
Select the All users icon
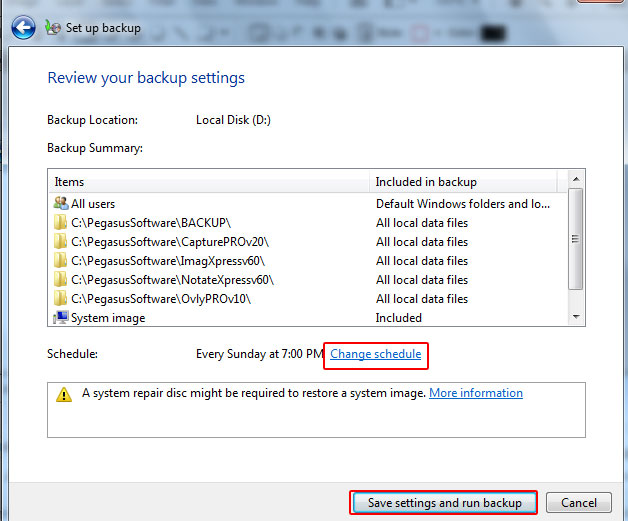61,203
